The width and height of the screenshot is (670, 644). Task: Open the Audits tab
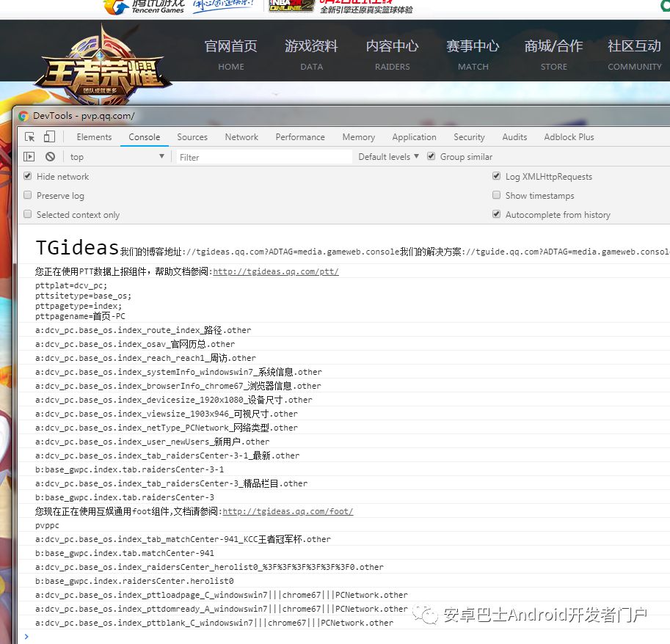[514, 137]
